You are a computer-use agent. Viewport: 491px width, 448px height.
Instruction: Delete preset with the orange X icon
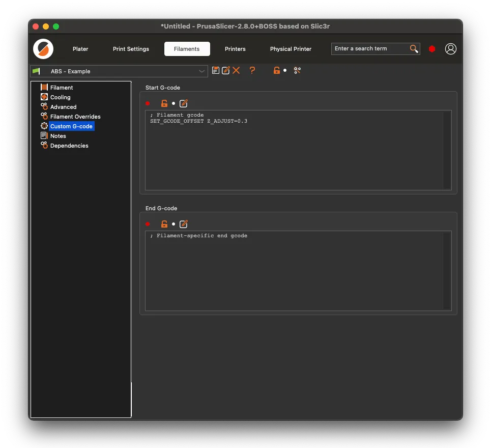[236, 70]
